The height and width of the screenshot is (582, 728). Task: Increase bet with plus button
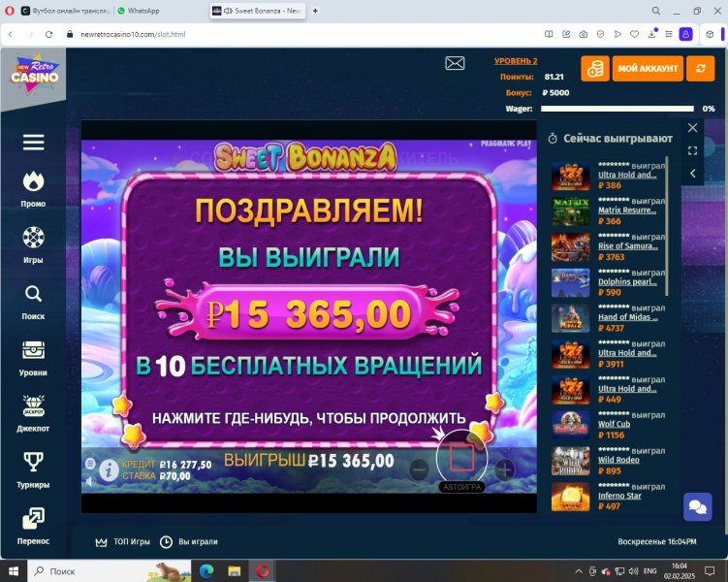pyautogui.click(x=505, y=469)
